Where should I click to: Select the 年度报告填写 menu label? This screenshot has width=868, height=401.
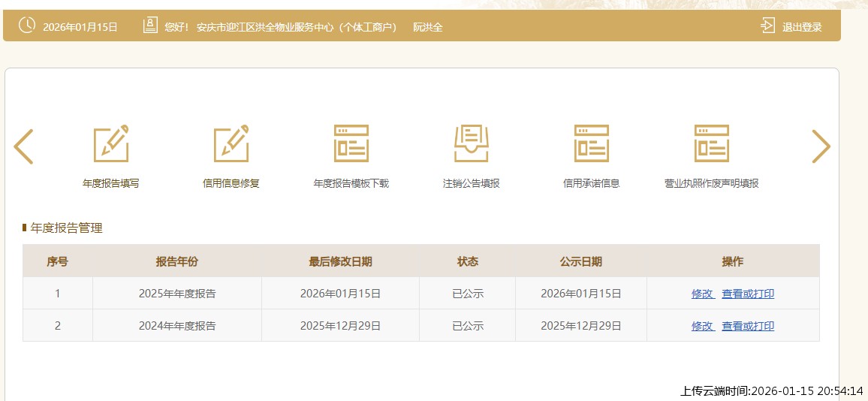(110, 183)
